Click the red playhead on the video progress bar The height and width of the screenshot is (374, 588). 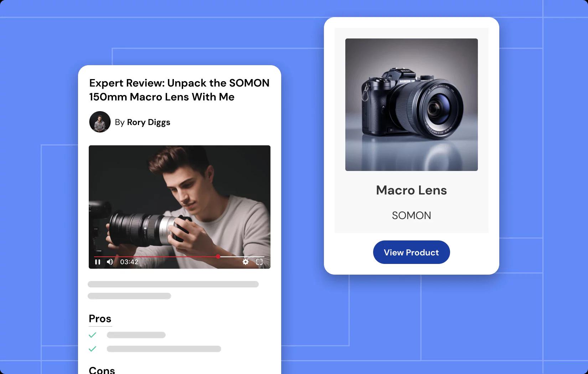tap(218, 256)
